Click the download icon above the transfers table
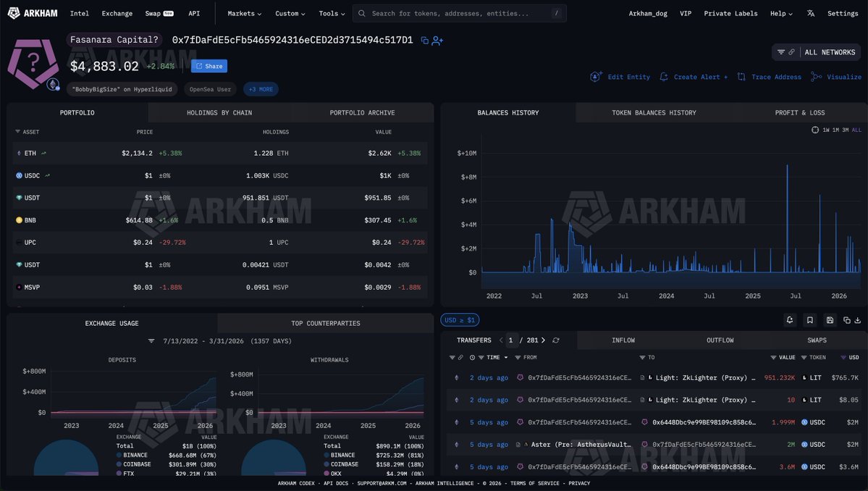Image resolution: width=868 pixels, height=491 pixels. (x=857, y=320)
